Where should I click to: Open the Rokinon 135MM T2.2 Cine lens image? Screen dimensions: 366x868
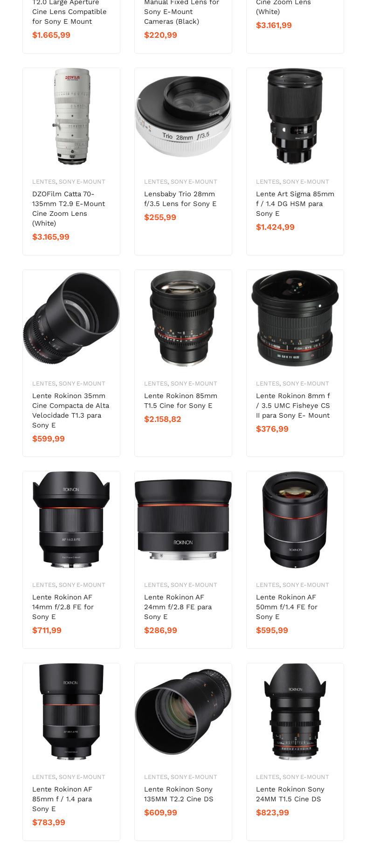click(183, 712)
